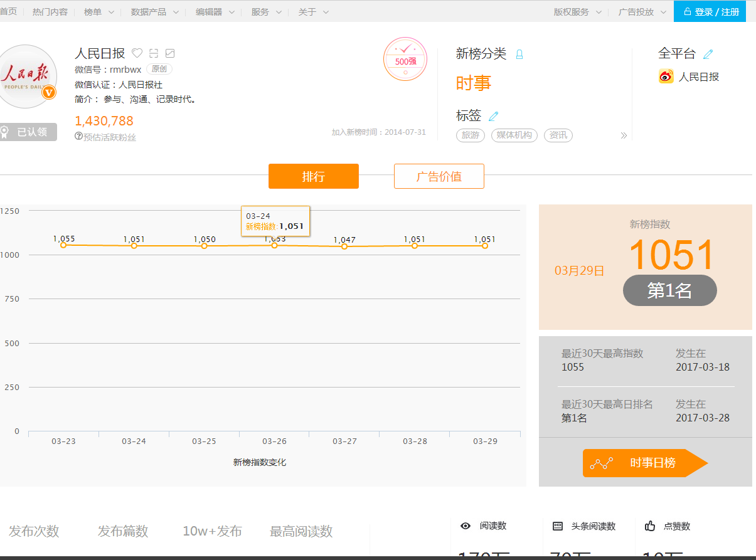
Task: Click the thumbs-up icon beside 点赞数
Action: [x=650, y=526]
